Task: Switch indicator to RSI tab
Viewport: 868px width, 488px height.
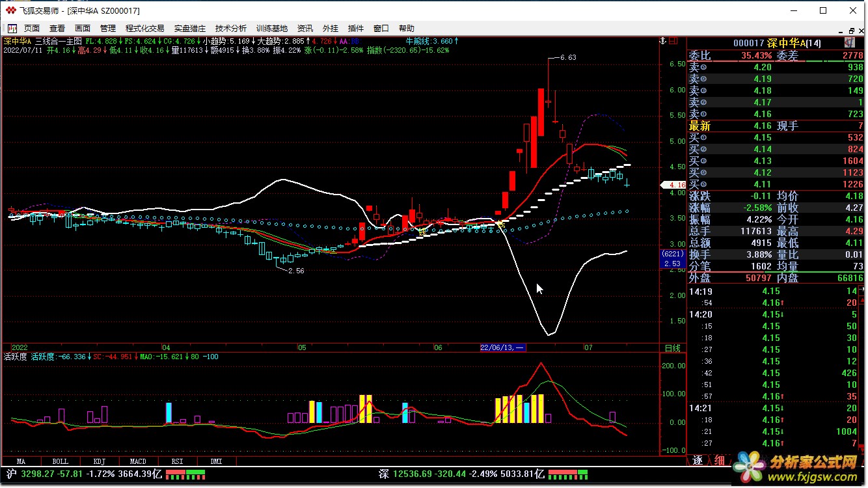Action: pyautogui.click(x=177, y=461)
